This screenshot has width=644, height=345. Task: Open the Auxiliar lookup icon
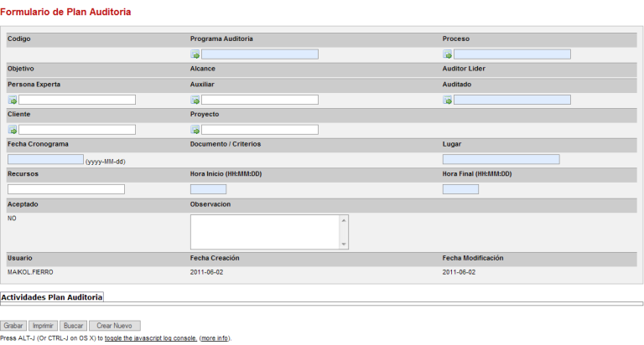(x=195, y=100)
